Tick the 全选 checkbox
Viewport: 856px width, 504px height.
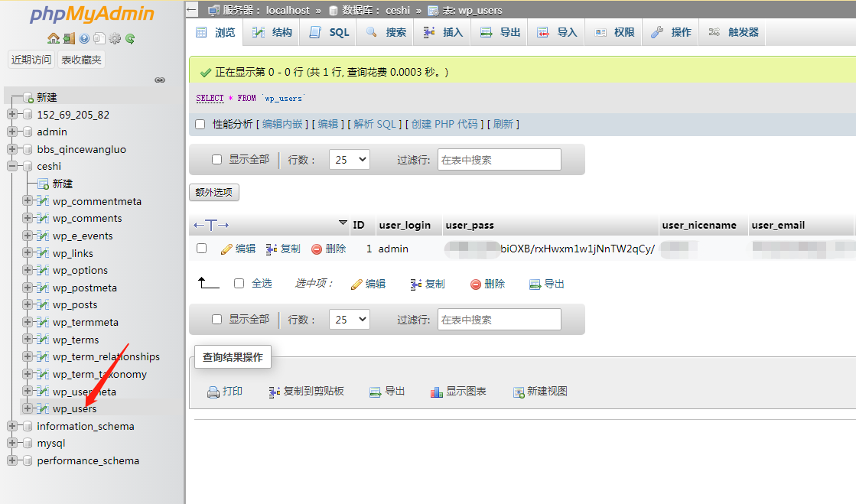click(239, 284)
